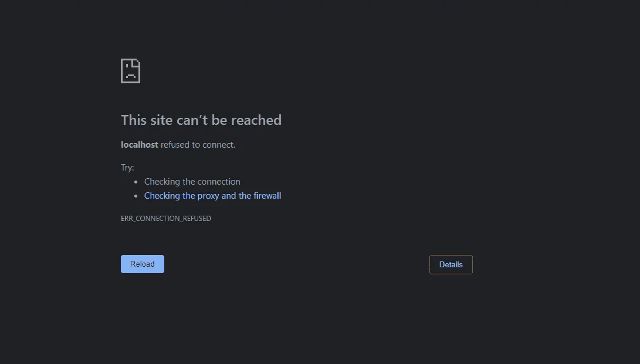
Task: Click the 'Checking the connection' suggestion
Action: [192, 182]
